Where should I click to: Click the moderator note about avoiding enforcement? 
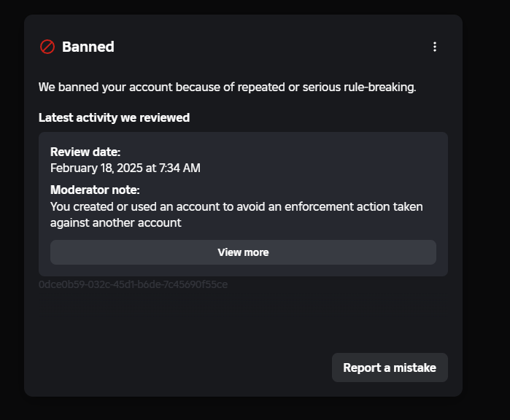(x=236, y=214)
